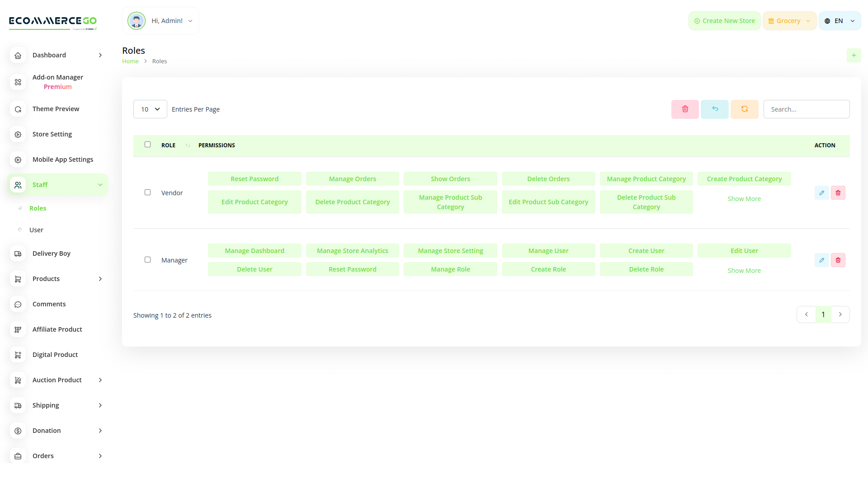868x488 pixels.
Task: Open Comments via its speech bubble icon
Action: point(18,304)
